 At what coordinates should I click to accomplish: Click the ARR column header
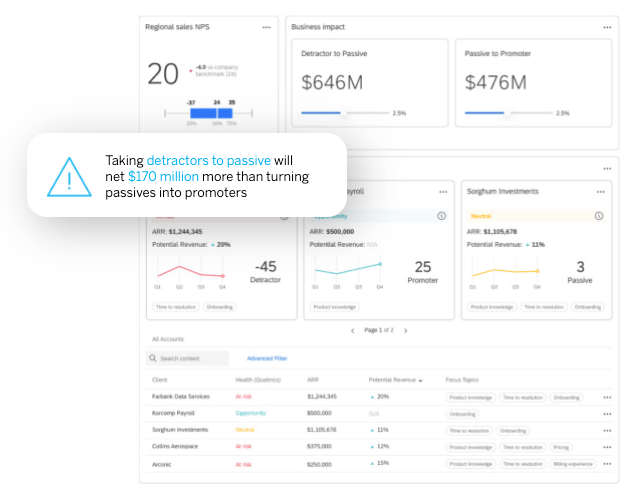coord(313,380)
